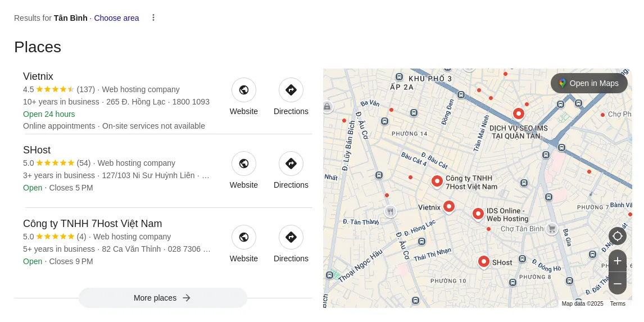Get directions to SHost
Viewport: 644px width, 322px height.
291,164
